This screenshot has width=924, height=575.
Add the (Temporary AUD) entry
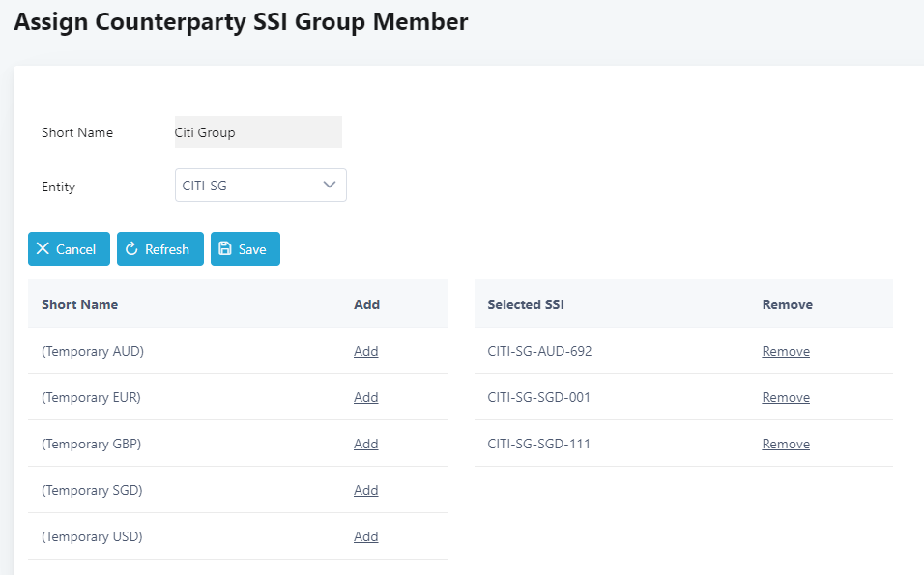coord(365,352)
